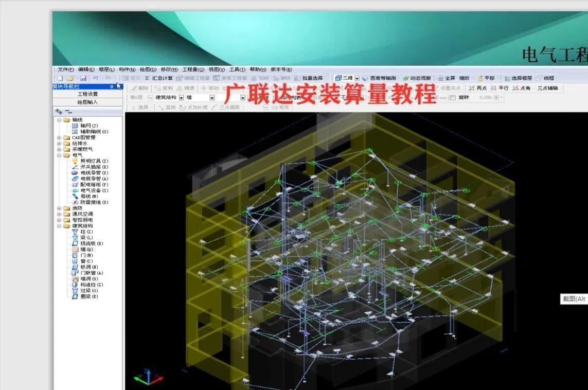This screenshot has width=588, height=390.
Task: Click the 工程设置 button
Action: [87, 94]
